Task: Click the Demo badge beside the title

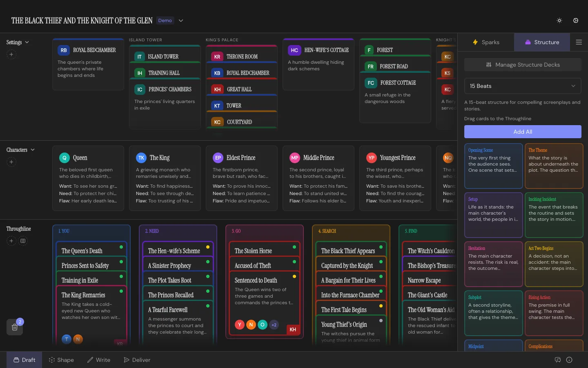Action: 165,20
